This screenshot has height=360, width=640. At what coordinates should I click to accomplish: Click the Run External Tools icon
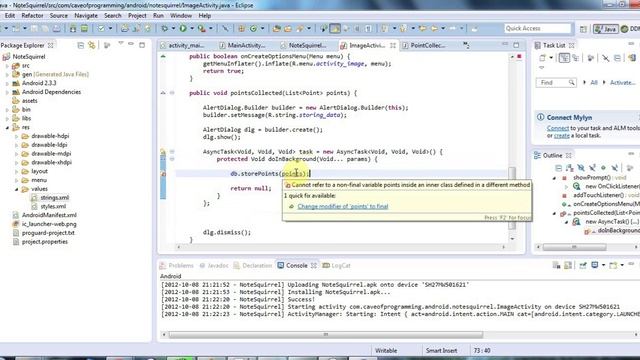(201, 28)
